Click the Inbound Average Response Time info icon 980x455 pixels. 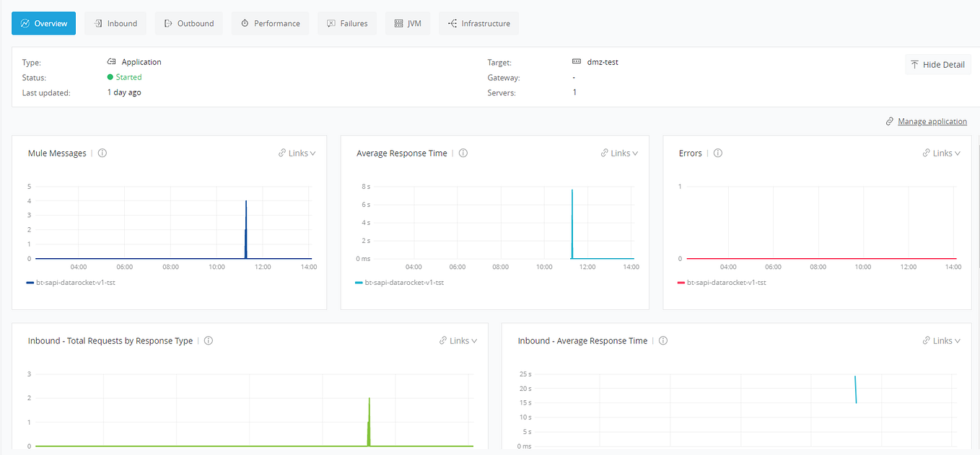coord(662,340)
